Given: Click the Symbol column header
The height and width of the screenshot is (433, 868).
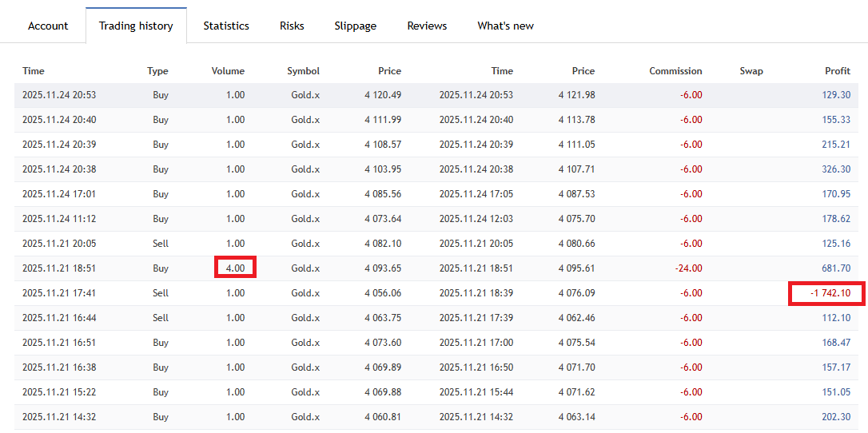Looking at the screenshot, I should pyautogui.click(x=304, y=71).
